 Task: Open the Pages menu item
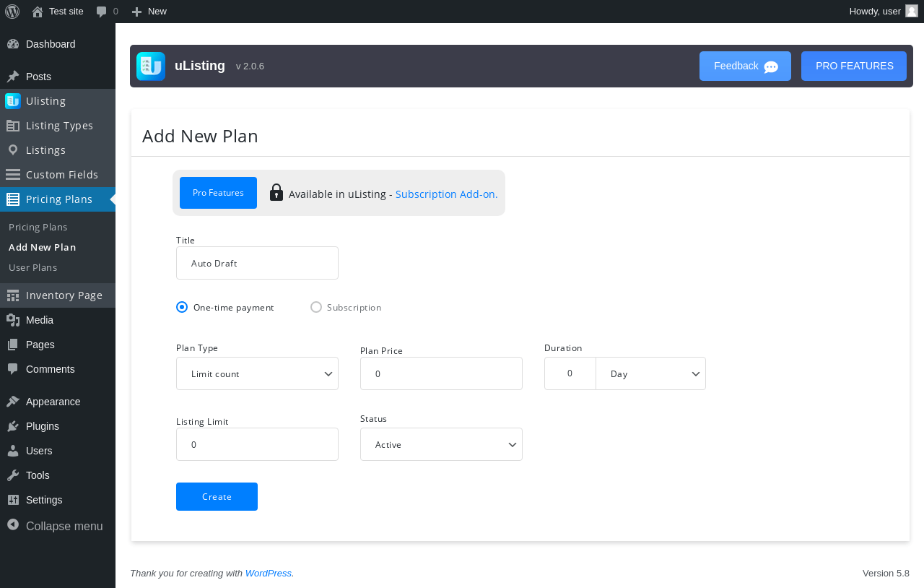pos(58,345)
